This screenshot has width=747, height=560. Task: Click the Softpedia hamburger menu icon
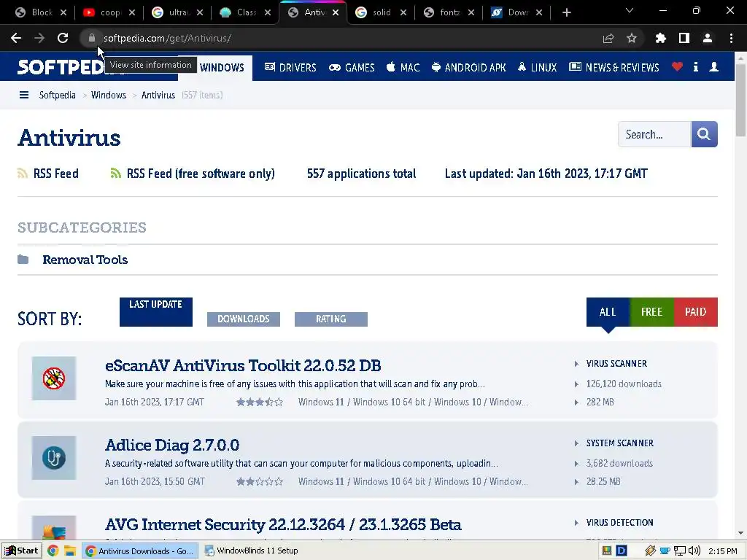pos(24,95)
